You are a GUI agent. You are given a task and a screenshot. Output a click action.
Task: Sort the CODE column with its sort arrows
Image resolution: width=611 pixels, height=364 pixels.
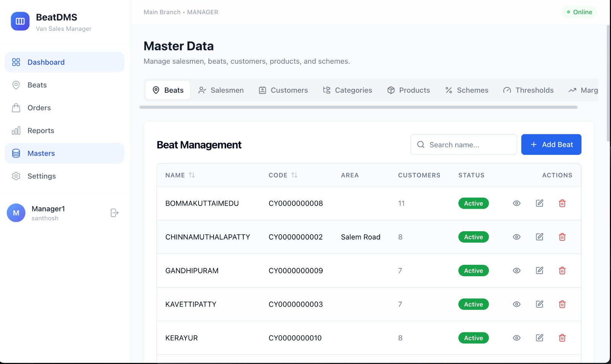pos(294,175)
